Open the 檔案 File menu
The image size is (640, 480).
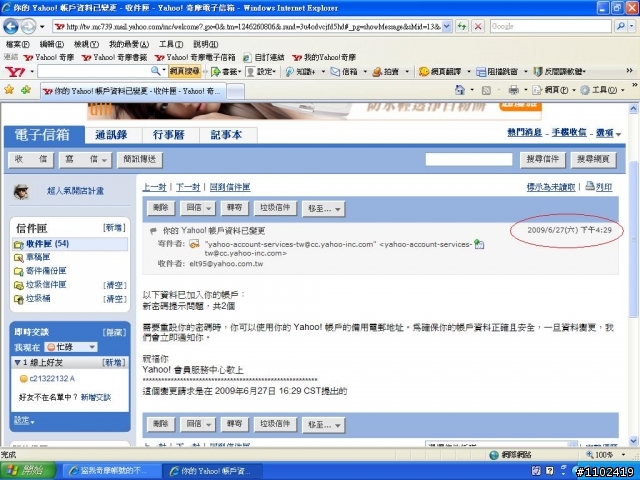tap(18, 44)
